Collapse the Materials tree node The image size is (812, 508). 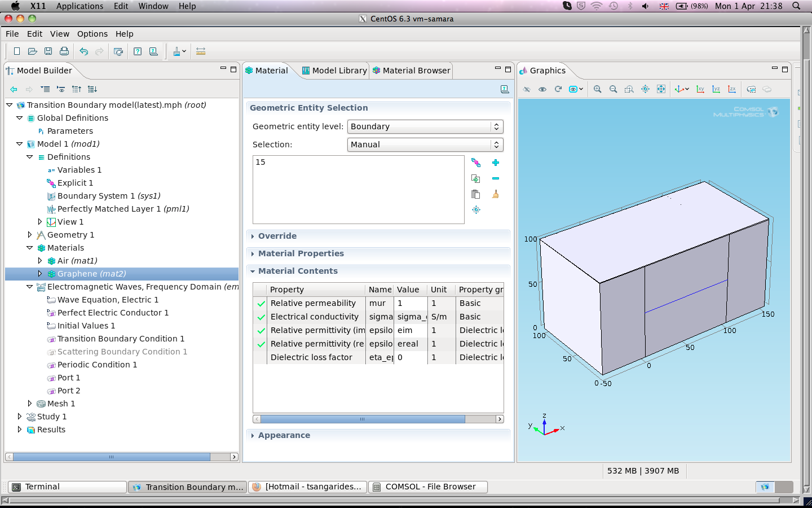pos(30,248)
